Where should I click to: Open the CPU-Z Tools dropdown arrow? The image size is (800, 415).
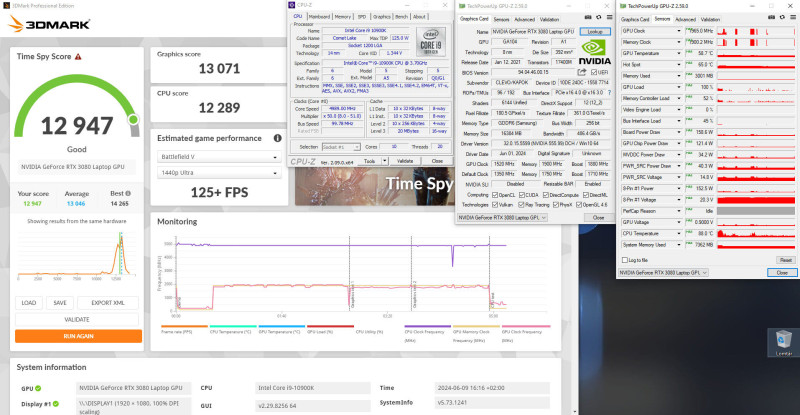pos(385,161)
